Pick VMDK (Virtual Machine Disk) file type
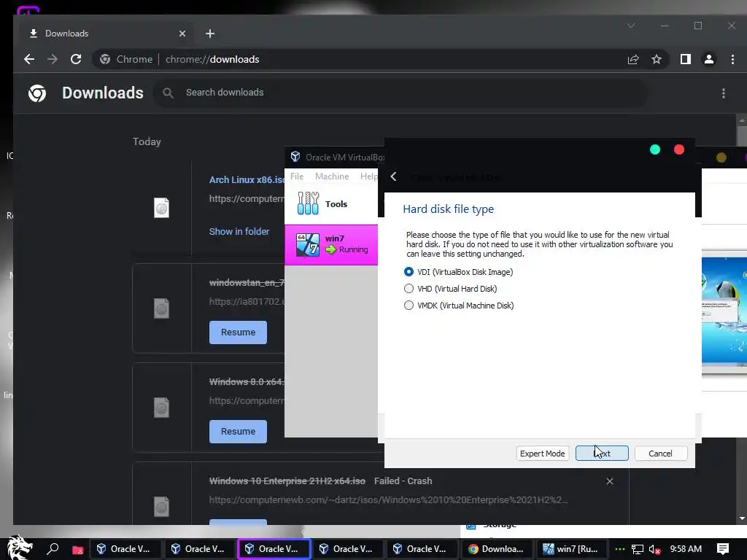Viewport: 747px width, 560px height. pyautogui.click(x=409, y=306)
